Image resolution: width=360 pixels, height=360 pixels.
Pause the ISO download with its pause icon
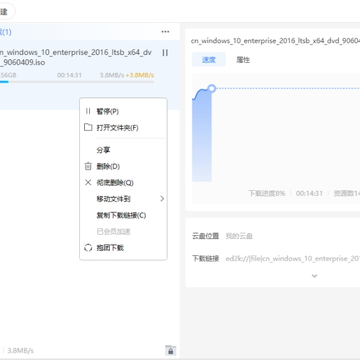point(165,53)
